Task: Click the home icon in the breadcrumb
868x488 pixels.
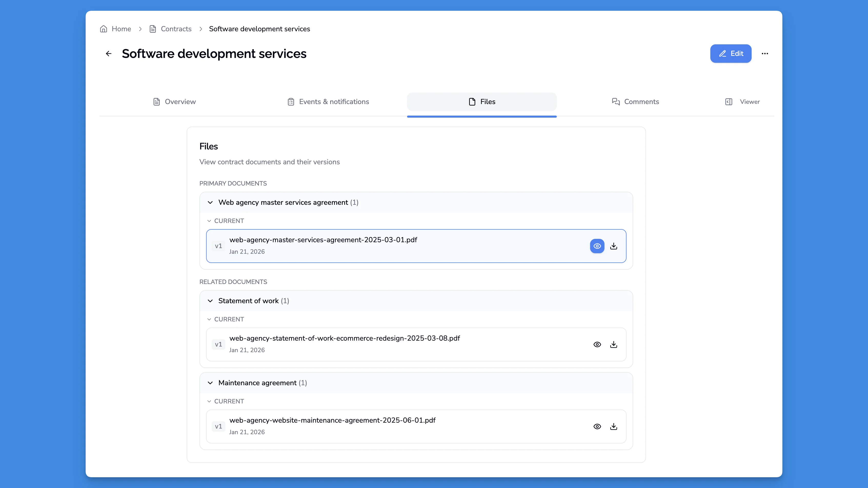Action: 104,29
